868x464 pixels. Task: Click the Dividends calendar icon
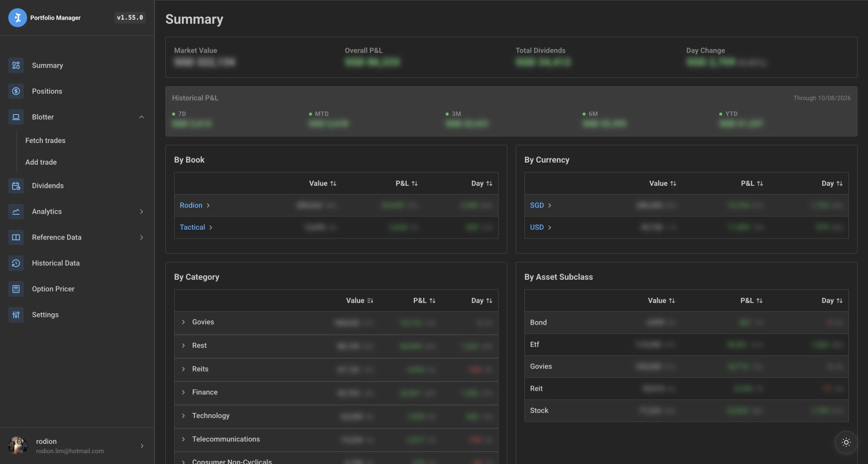(16, 186)
